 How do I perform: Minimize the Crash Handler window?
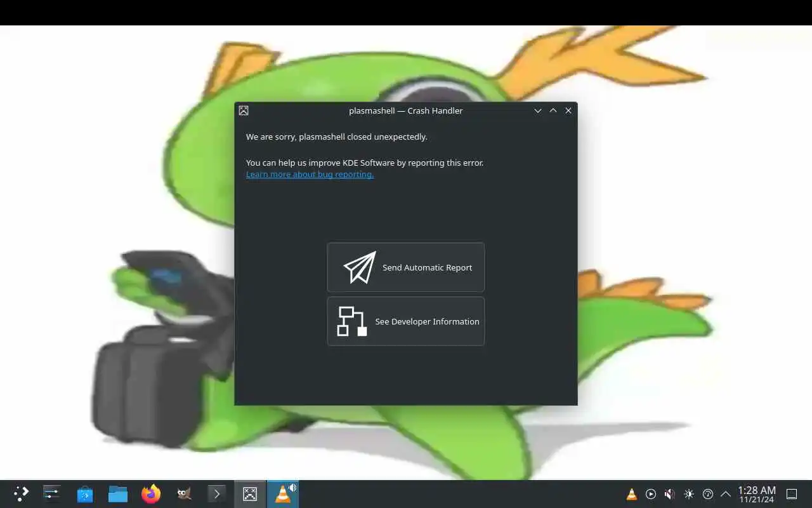538,110
